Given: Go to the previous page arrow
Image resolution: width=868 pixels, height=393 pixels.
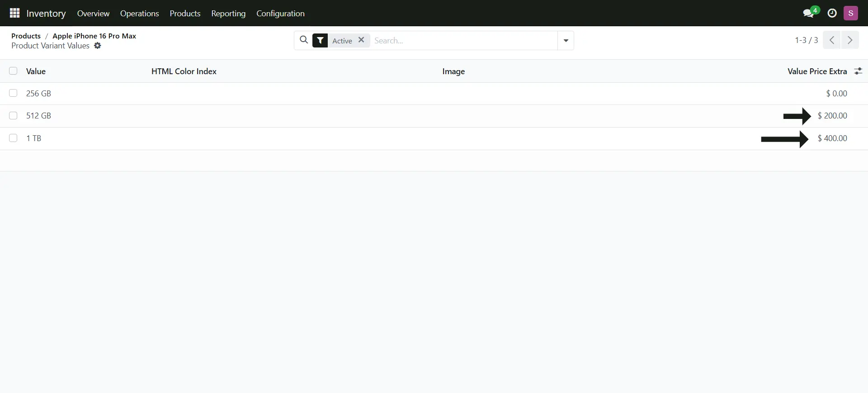Looking at the screenshot, I should [x=831, y=40].
